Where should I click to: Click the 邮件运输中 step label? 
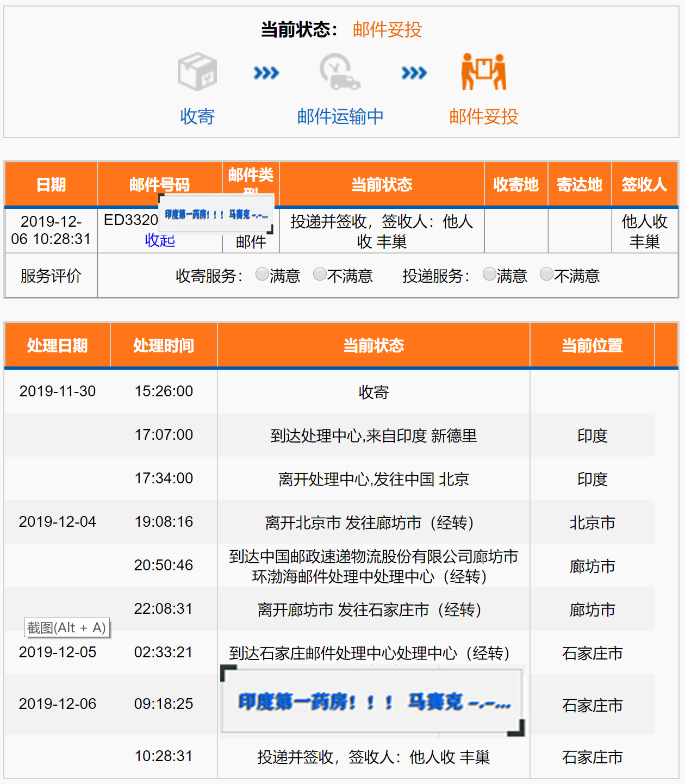click(340, 116)
